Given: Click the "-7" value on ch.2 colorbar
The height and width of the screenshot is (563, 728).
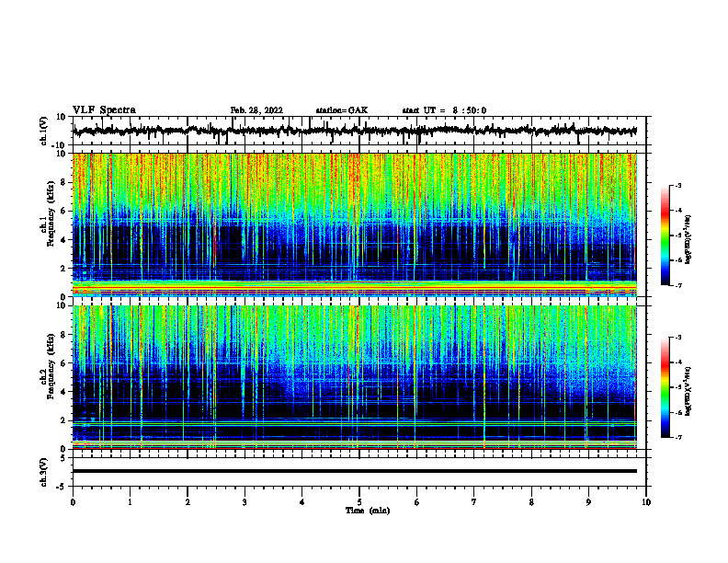Looking at the screenshot, I should point(678,438).
